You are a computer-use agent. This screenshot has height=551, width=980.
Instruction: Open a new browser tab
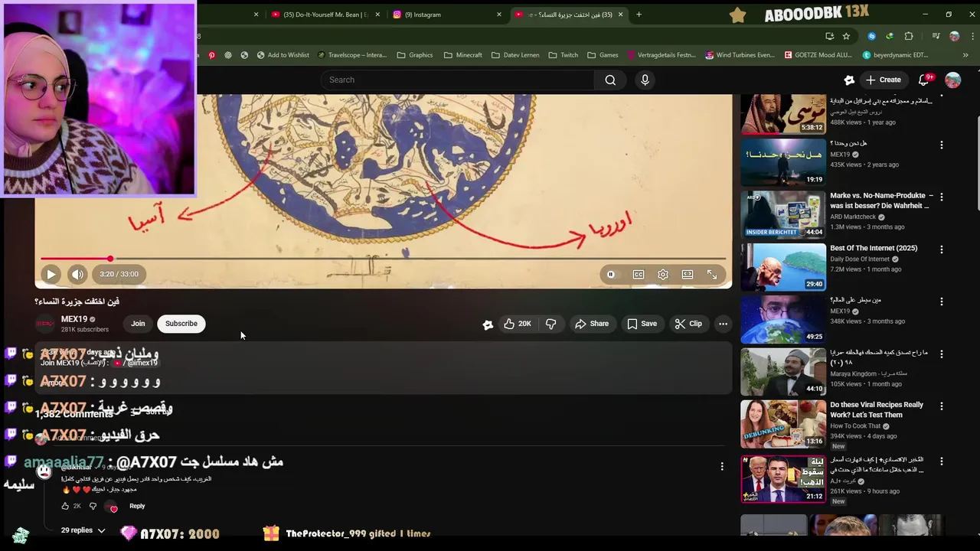(639, 15)
